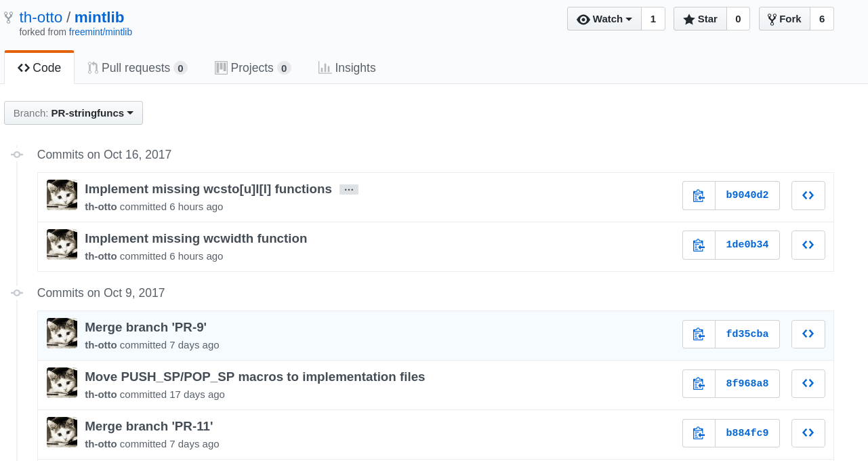Open the Watch dropdown
Viewport: 868px width, 461px height.
(604, 19)
